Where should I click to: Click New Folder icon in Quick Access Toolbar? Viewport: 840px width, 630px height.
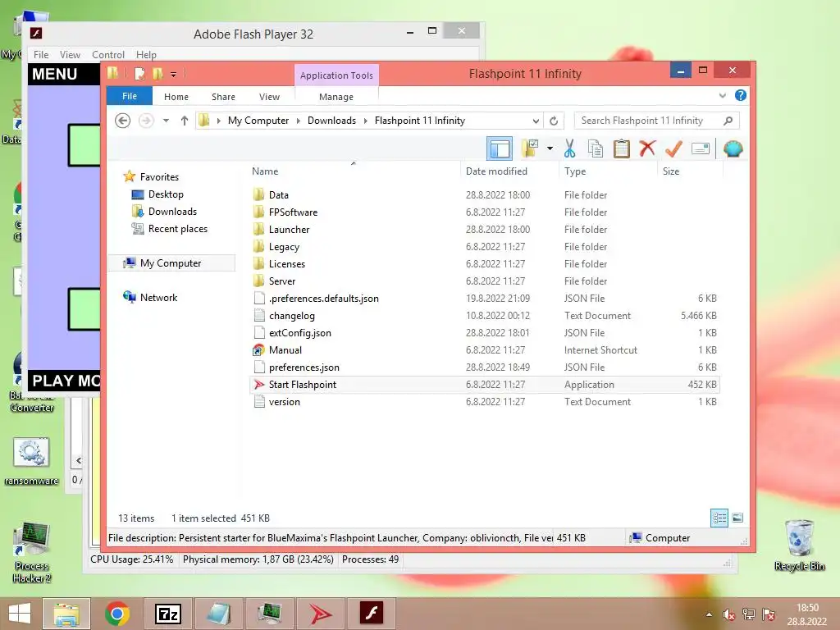[157, 73]
